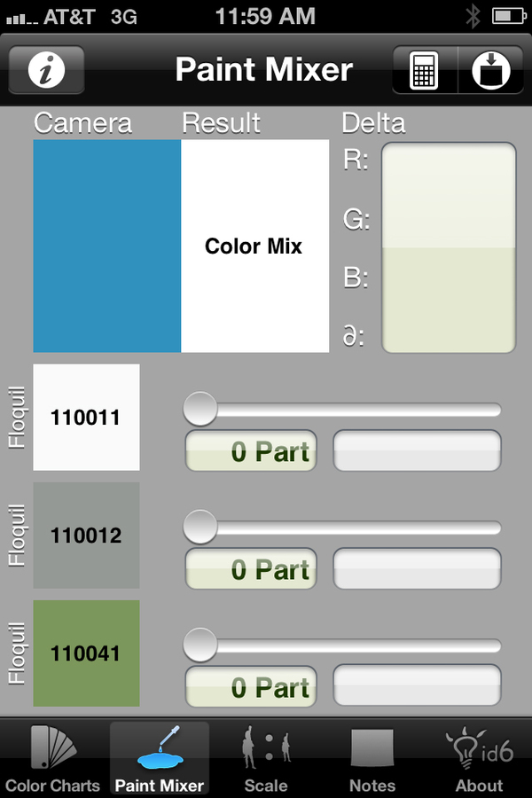Switch to the Color Charts tab

[53, 759]
